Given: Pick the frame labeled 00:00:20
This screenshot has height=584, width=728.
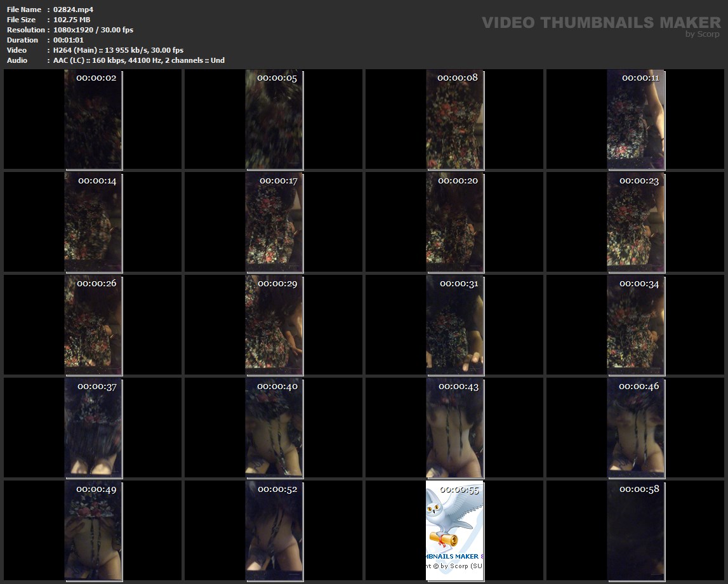Looking at the screenshot, I should click(454, 222).
